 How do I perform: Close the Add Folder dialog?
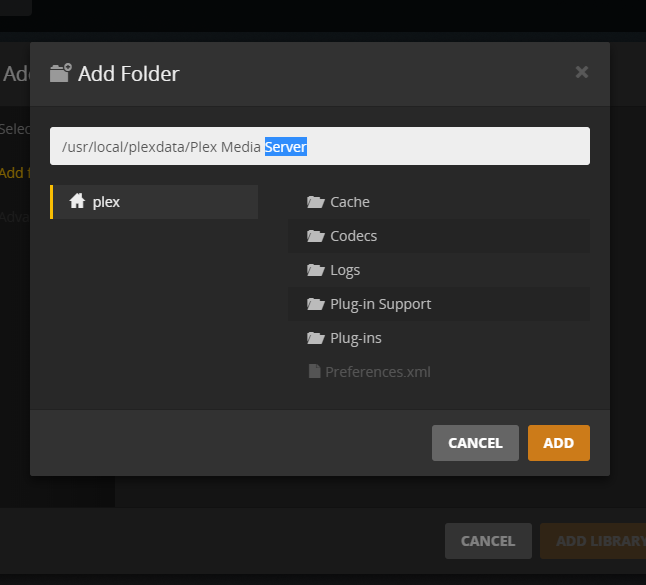[x=582, y=72]
